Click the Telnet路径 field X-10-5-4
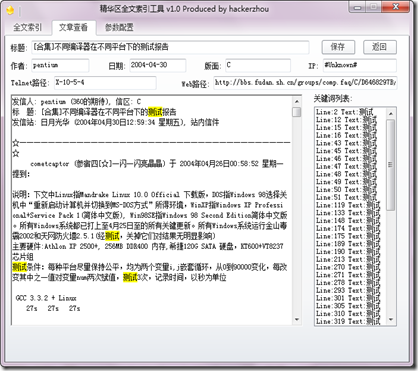The image size is (418, 371). click(x=105, y=83)
